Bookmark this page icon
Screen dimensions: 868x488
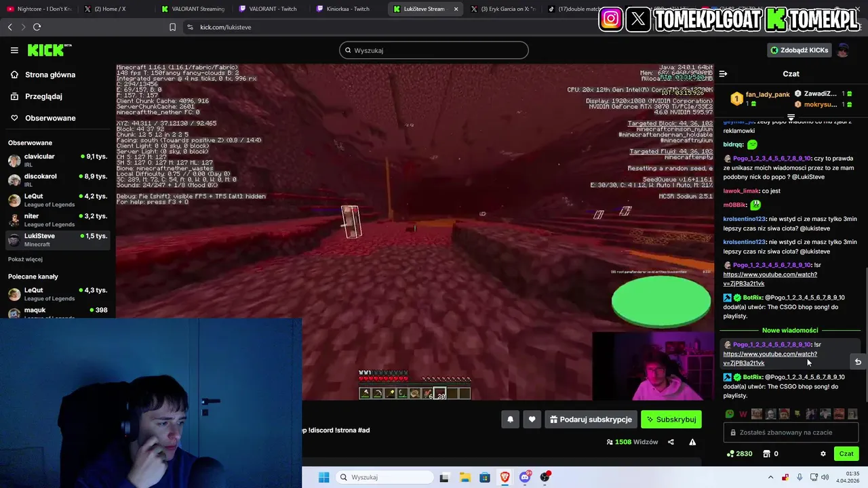(x=172, y=27)
